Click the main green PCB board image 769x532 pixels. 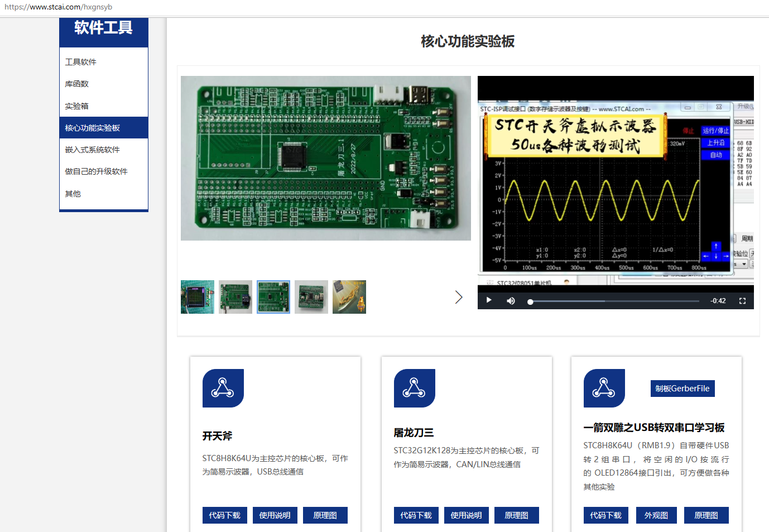click(x=326, y=158)
